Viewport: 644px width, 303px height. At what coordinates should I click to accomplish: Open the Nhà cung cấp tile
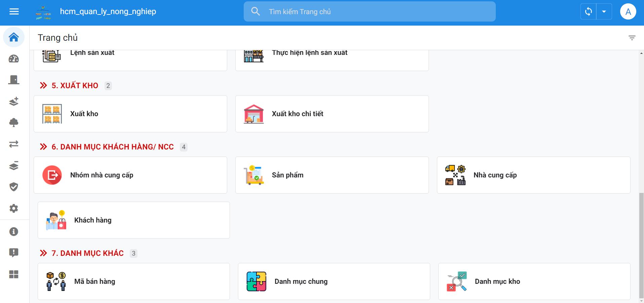[533, 175]
